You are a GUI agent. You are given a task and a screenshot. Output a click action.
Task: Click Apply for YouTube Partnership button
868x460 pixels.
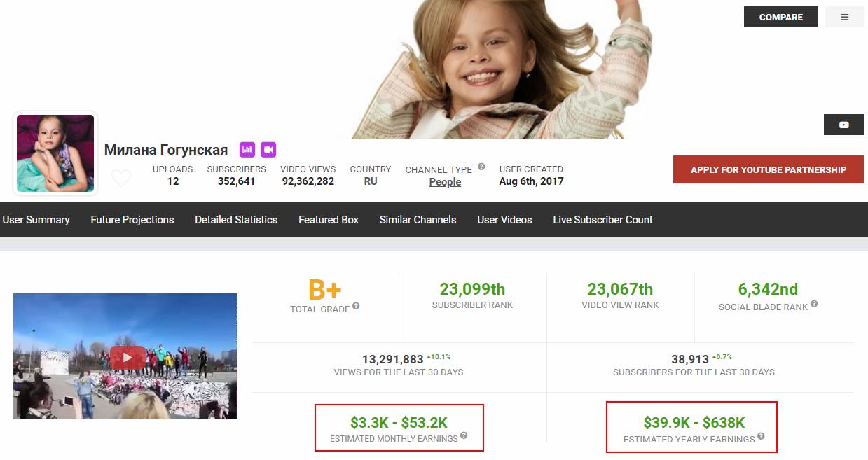point(769,169)
